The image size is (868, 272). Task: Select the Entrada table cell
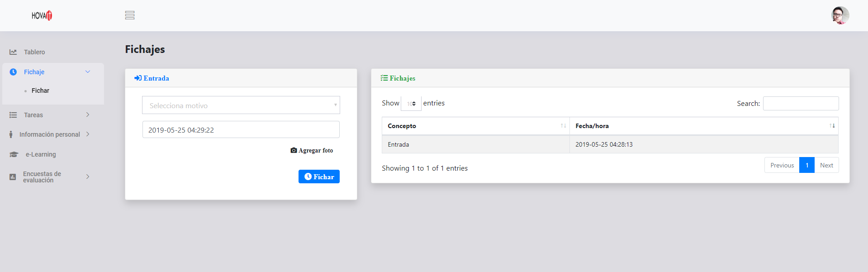(x=476, y=144)
